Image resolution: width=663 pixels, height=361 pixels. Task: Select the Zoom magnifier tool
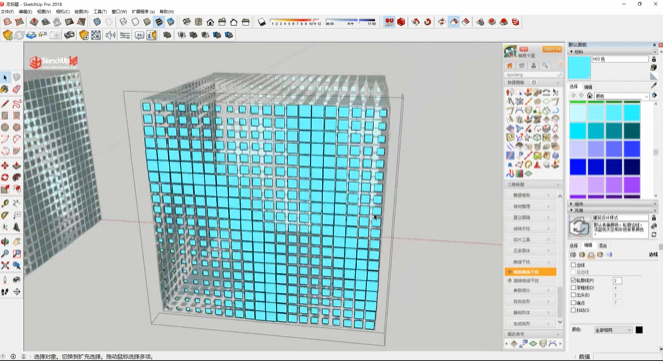[5, 254]
